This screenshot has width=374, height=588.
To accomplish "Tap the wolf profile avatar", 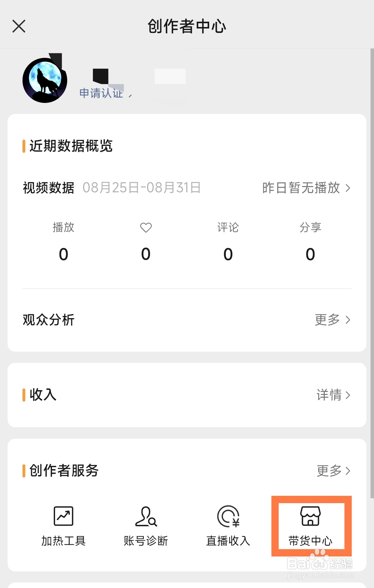I will coord(45,80).
